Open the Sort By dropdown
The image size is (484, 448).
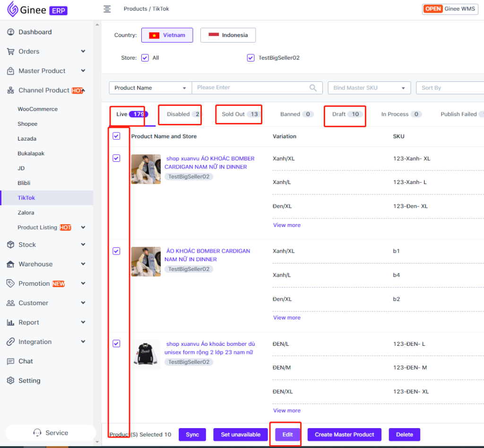coord(450,88)
